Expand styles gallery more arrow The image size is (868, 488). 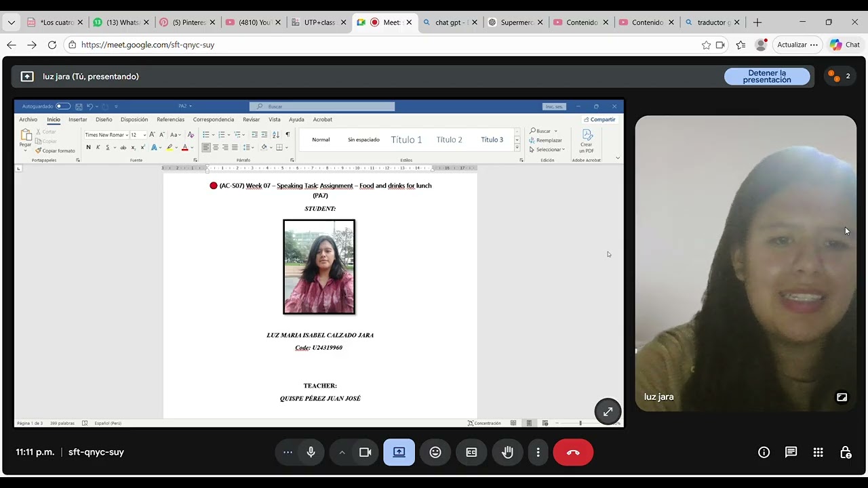tap(517, 148)
